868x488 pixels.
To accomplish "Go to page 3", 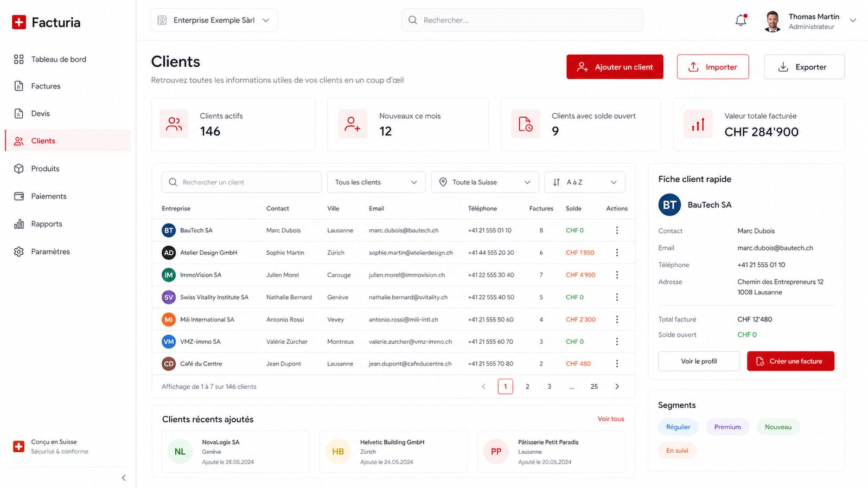I will [550, 387].
